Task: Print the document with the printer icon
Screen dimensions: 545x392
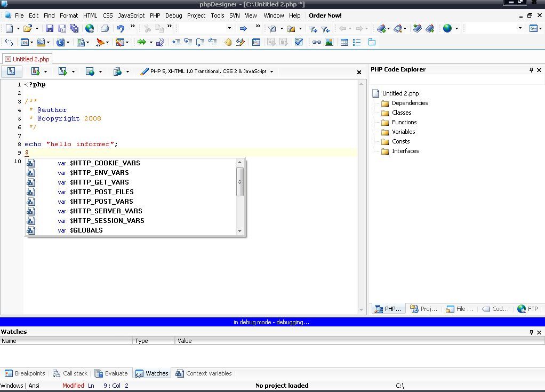Action: 105,28
